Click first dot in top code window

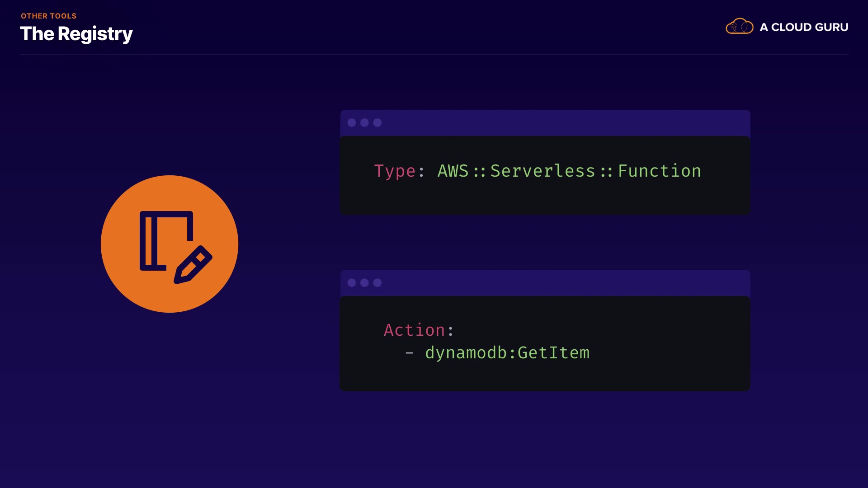tap(352, 123)
